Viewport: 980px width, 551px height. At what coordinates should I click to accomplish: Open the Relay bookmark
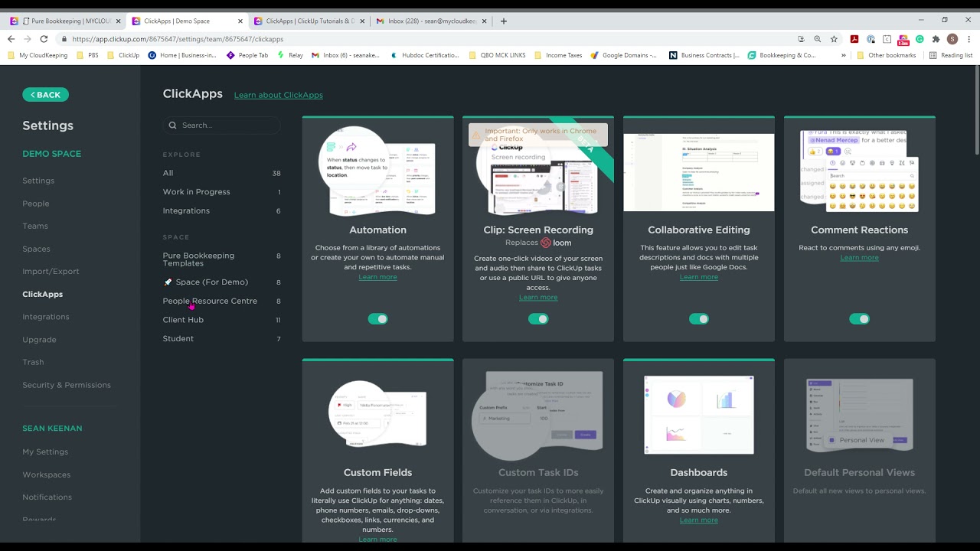(290, 55)
